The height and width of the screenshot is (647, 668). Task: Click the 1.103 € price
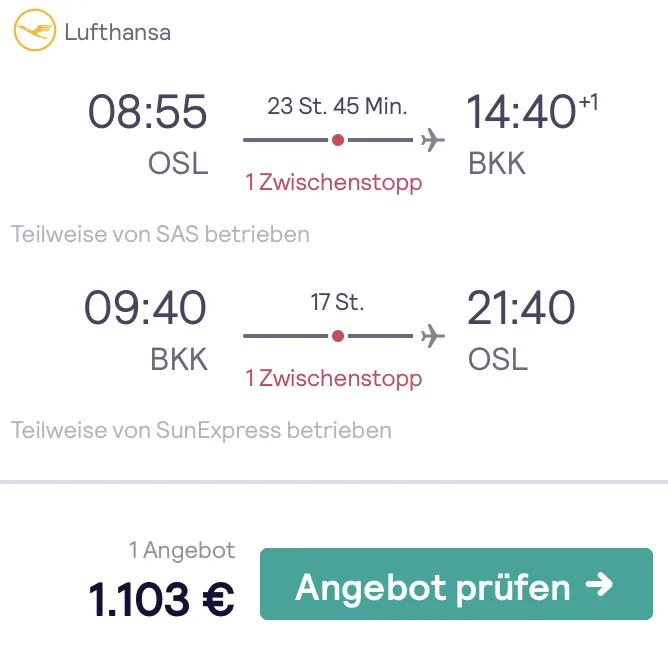point(162,599)
